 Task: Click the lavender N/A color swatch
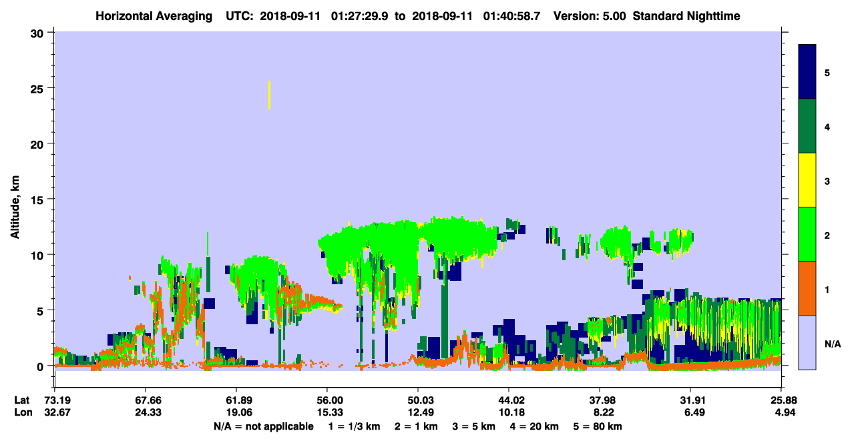[807, 342]
